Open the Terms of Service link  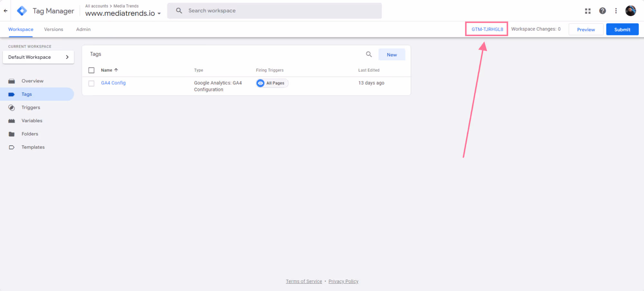pyautogui.click(x=304, y=281)
